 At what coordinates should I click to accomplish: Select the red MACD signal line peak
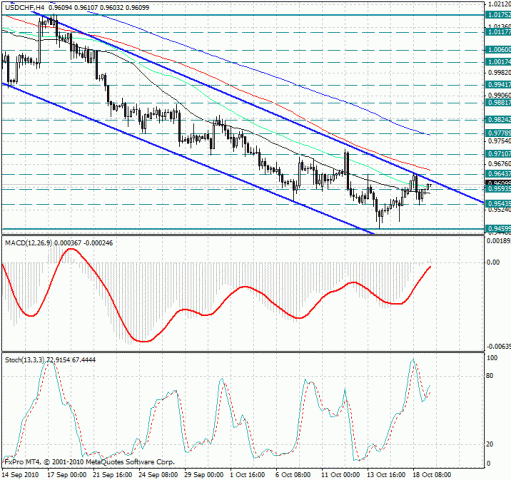click(x=71, y=249)
